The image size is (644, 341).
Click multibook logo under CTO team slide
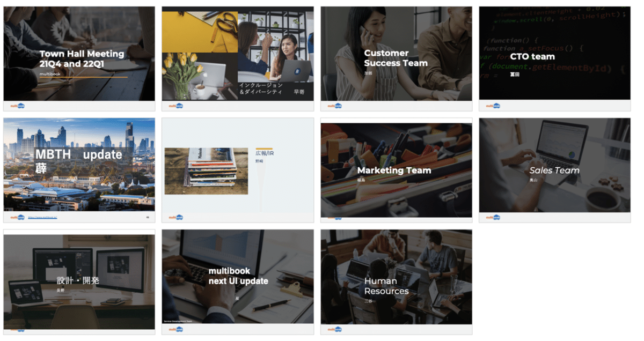tap(493, 106)
